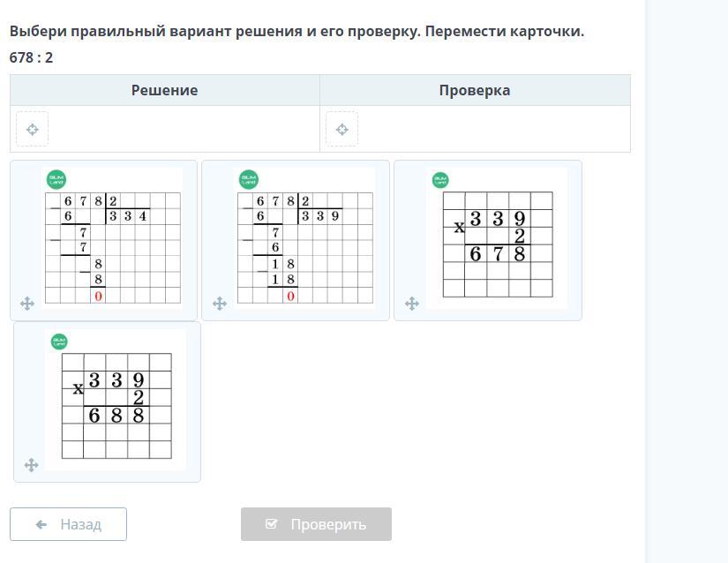Select multiplication card with result 688
728x563 pixels.
pos(108,402)
